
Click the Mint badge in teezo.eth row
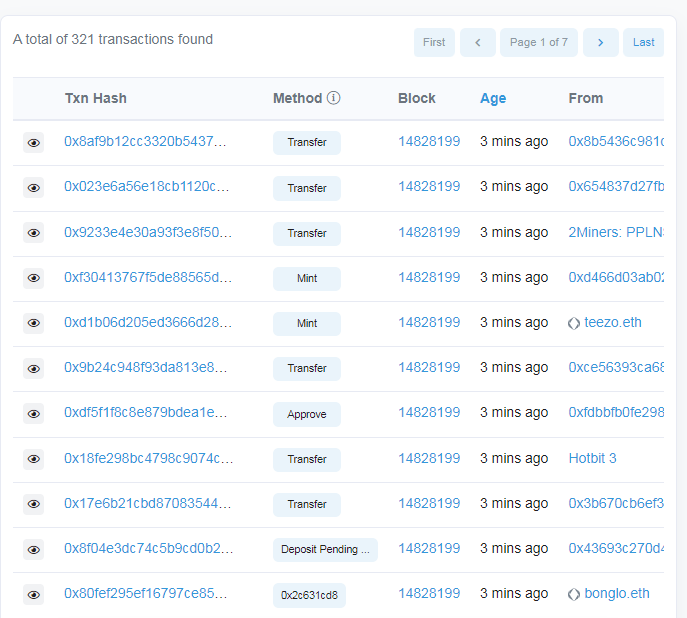point(307,324)
